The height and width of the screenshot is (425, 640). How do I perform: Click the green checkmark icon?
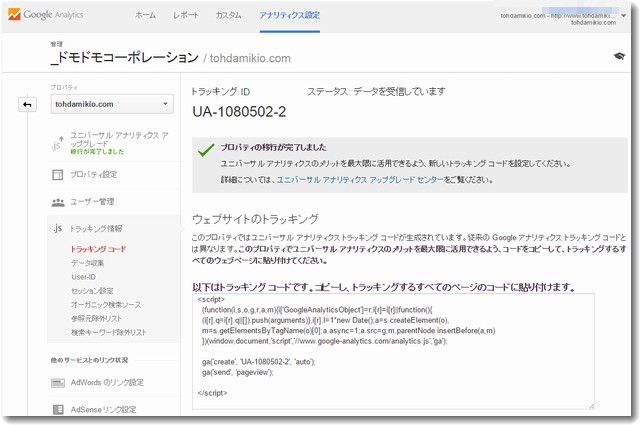(206, 150)
